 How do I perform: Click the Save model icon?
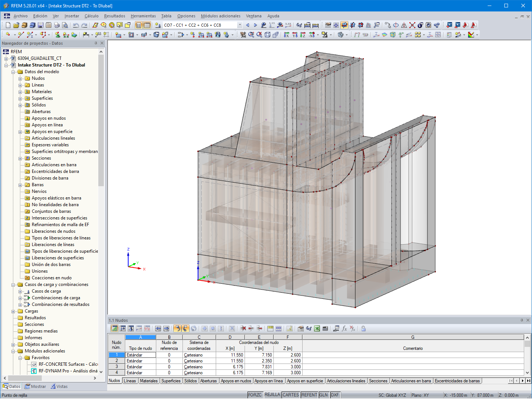coord(40,25)
